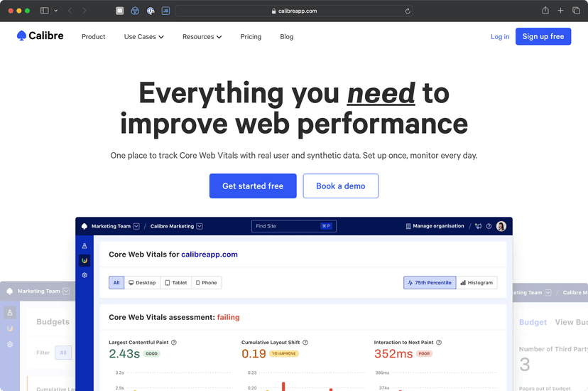Open the Marketing Team dropdown
Image resolution: width=588 pixels, height=391 pixels.
click(x=136, y=226)
